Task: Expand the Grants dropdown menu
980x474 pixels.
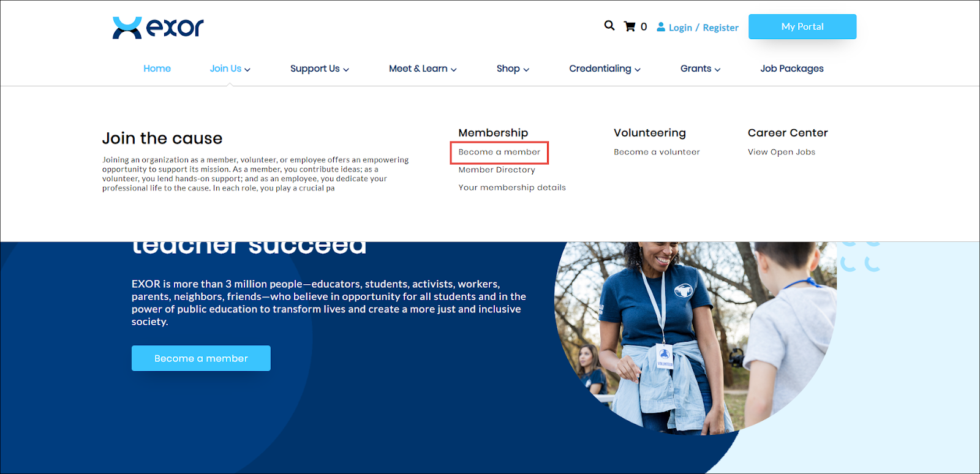Action: [700, 69]
